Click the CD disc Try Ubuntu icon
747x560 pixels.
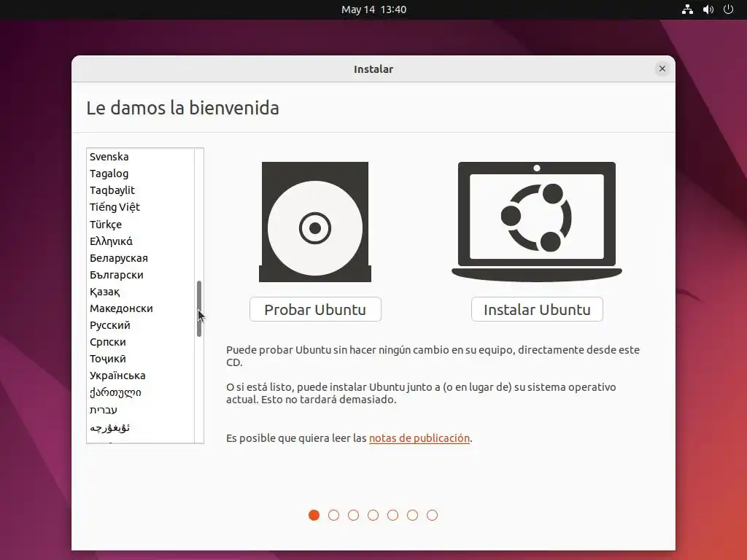point(315,222)
